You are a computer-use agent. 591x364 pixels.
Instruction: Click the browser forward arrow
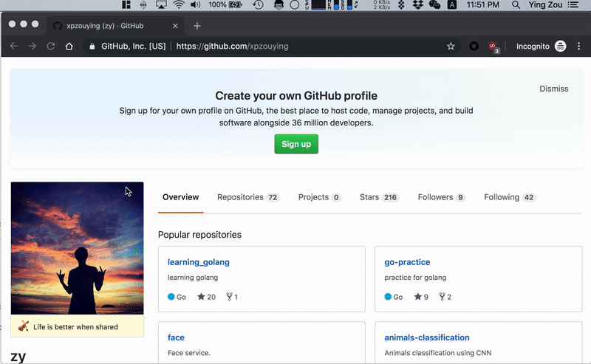(33, 46)
